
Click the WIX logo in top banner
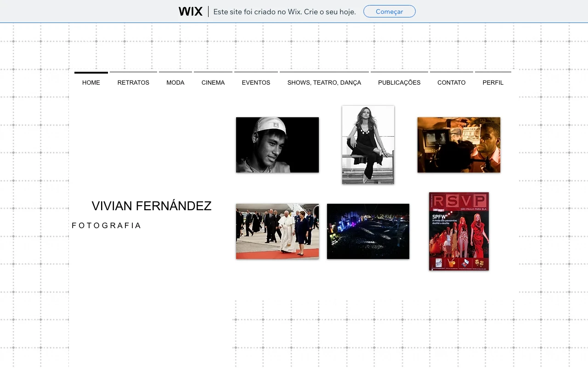coord(190,11)
